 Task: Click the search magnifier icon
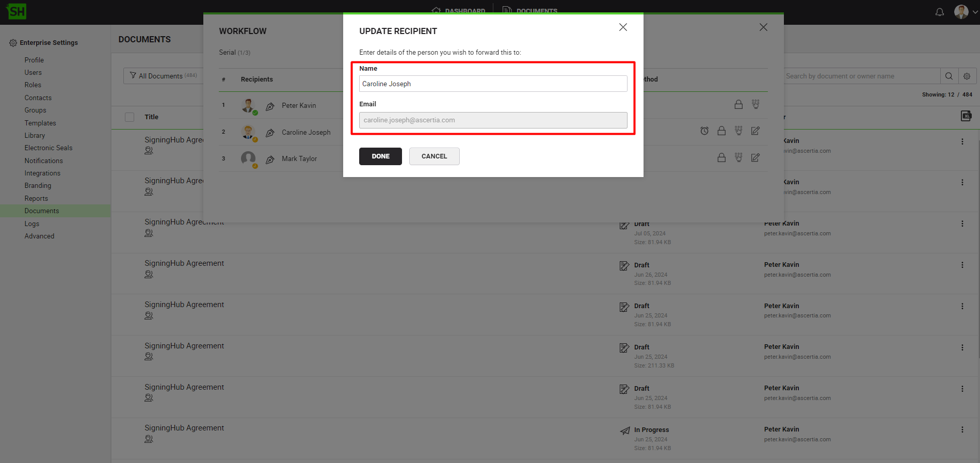949,76
